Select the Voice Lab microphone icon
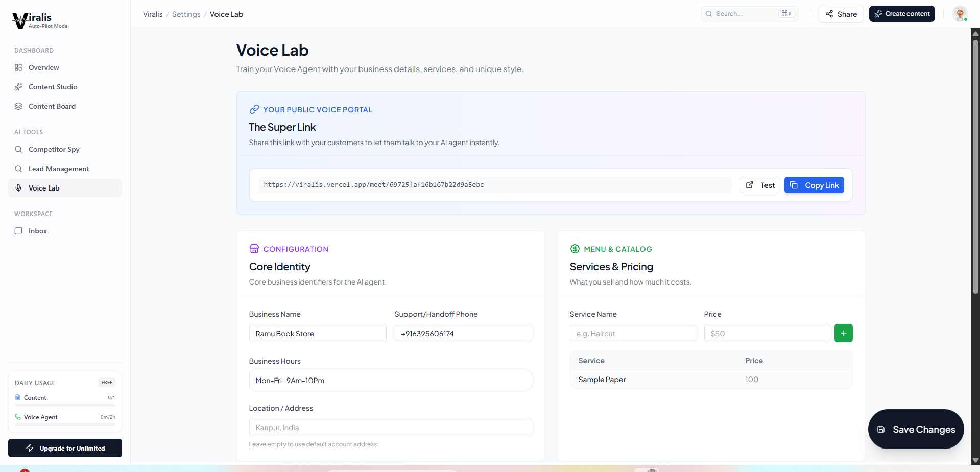This screenshot has height=472, width=980. [x=18, y=188]
